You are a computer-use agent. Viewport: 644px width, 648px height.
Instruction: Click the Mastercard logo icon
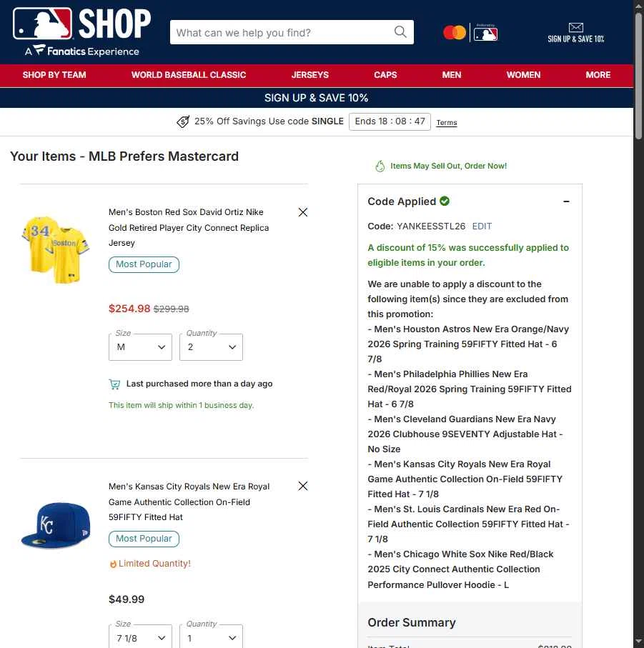pyautogui.click(x=455, y=33)
